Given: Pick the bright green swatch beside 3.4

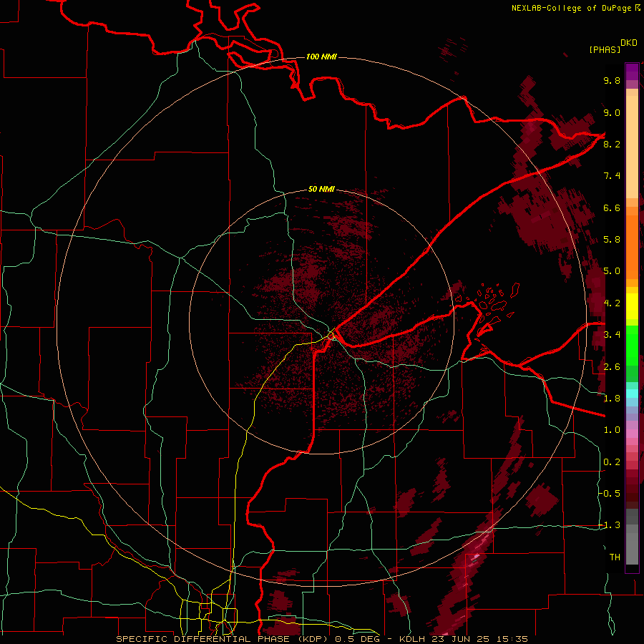Looking at the screenshot, I should [x=632, y=345].
